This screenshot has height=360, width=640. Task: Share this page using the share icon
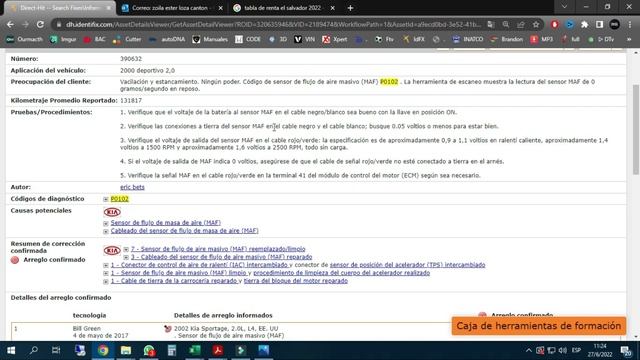point(521,24)
